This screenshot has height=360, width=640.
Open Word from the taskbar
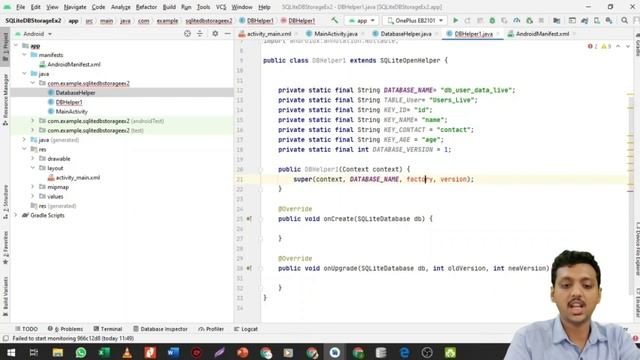point(173,352)
